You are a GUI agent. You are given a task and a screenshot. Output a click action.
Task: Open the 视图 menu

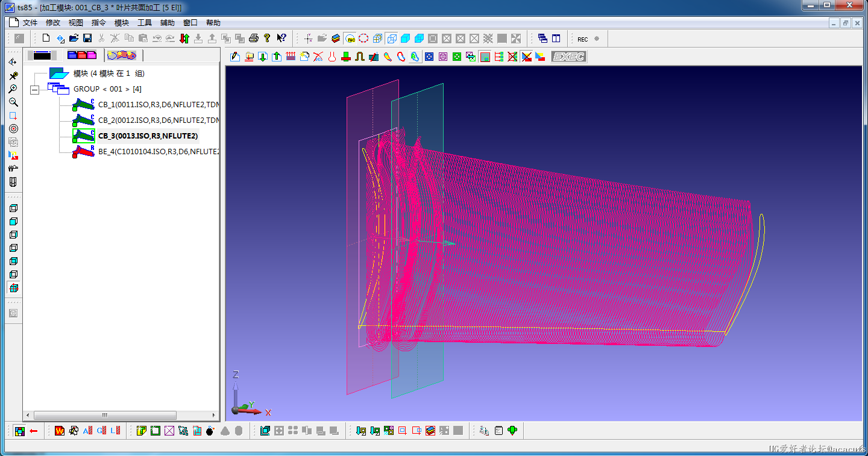tap(76, 23)
